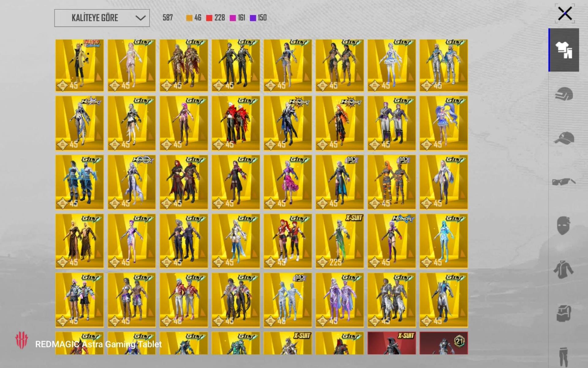Viewport: 588px width, 368px height.
Task: Select the orange-haired Honor outfit
Action: click(340, 123)
